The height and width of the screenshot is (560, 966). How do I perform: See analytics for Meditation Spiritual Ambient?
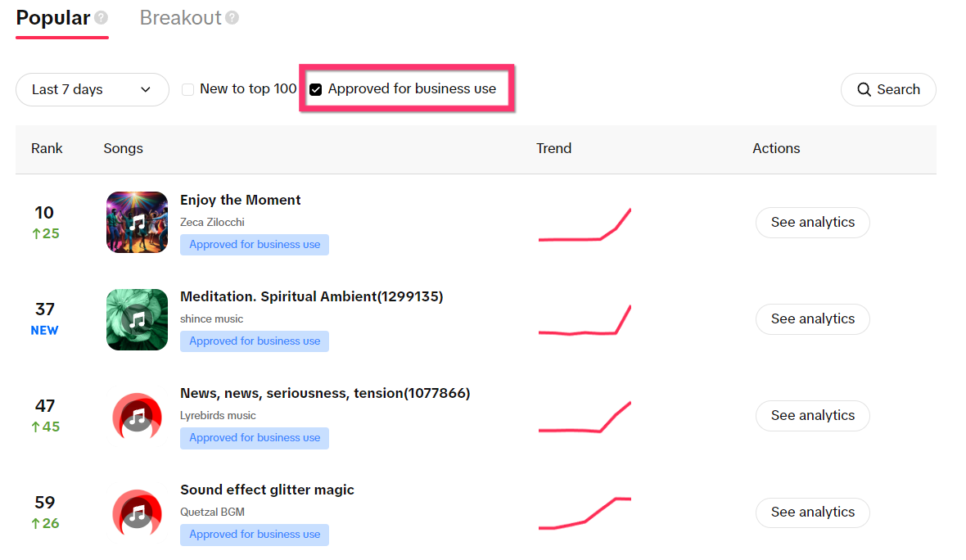812,319
